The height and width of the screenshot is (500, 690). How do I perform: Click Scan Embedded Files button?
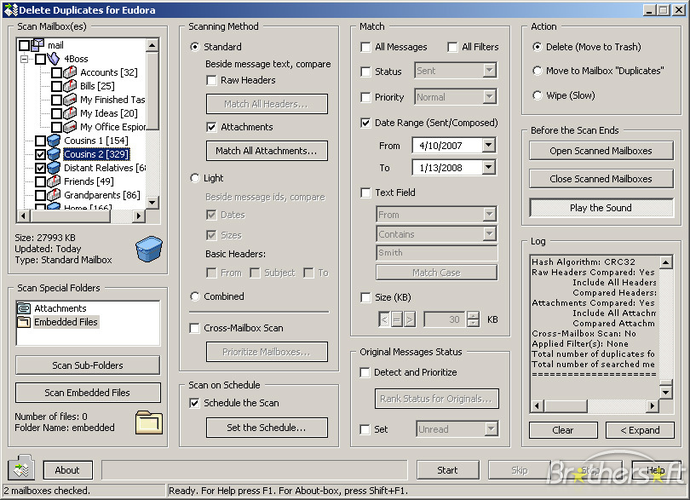(88, 393)
